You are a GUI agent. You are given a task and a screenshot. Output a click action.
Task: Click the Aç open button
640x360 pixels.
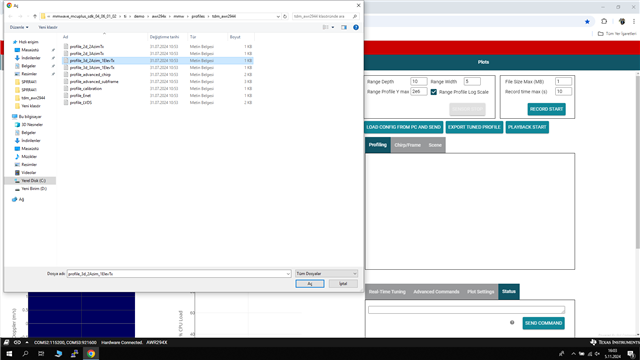point(310,284)
